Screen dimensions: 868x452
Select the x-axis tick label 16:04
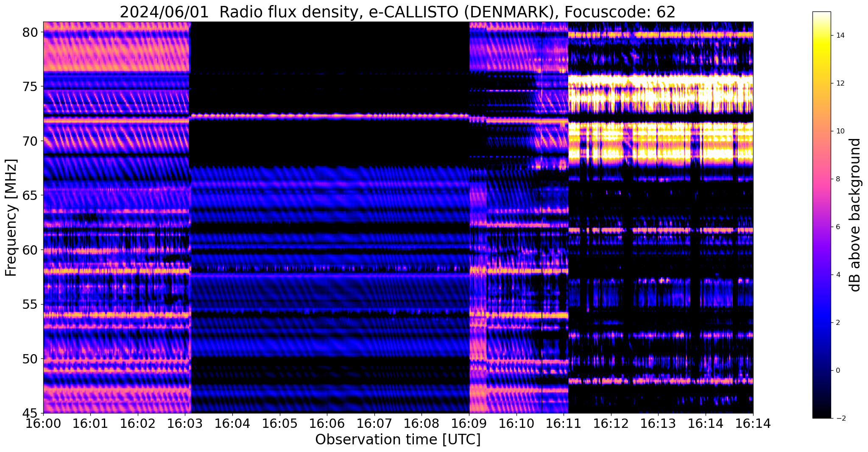232,423
